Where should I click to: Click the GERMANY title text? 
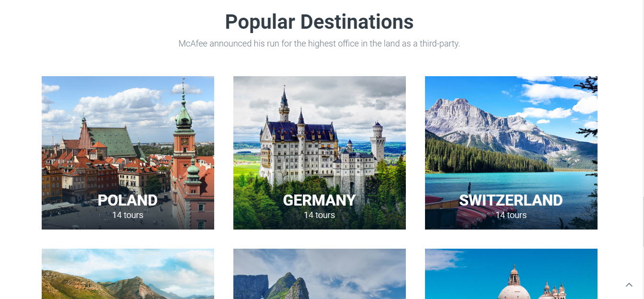click(320, 200)
